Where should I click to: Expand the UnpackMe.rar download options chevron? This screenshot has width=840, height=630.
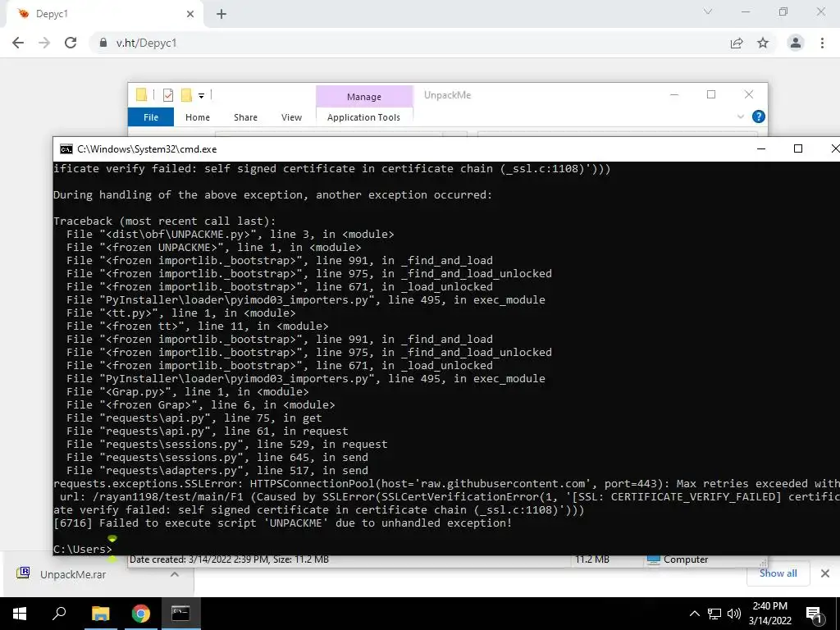[174, 574]
